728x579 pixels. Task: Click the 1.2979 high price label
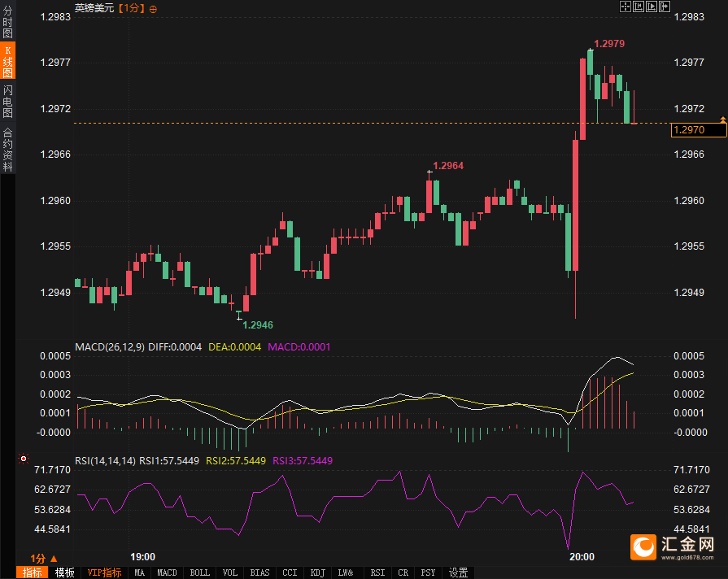point(609,44)
